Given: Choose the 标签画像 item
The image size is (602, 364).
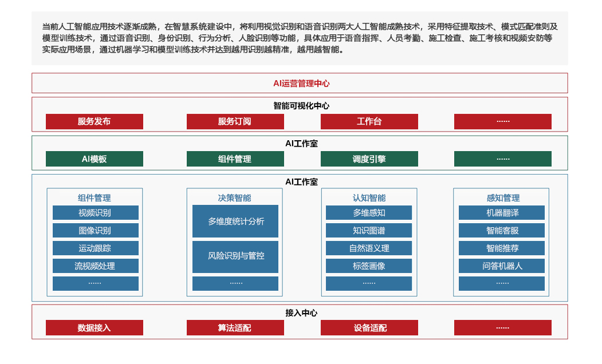Looking at the screenshot, I should (369, 266).
